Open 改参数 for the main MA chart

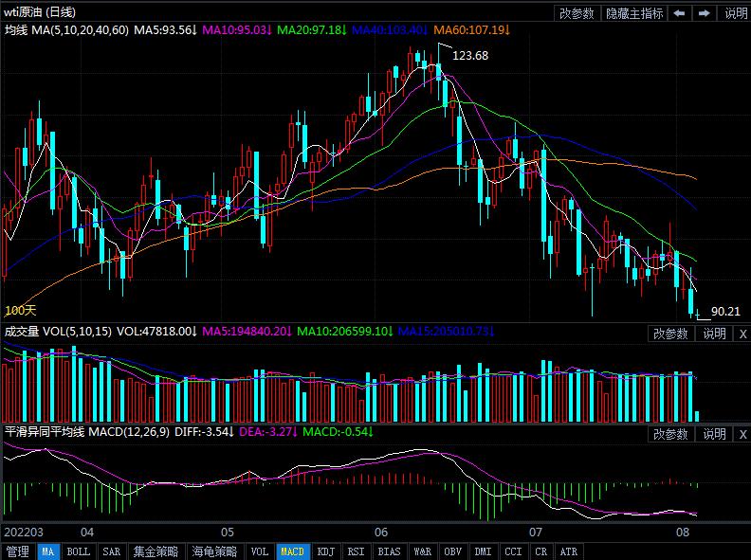tap(577, 12)
